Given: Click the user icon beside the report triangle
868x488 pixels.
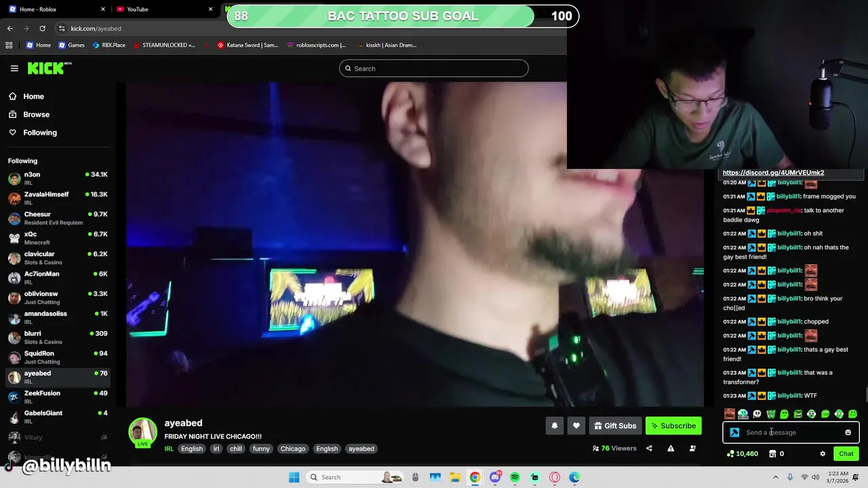Looking at the screenshot, I should coord(692,448).
